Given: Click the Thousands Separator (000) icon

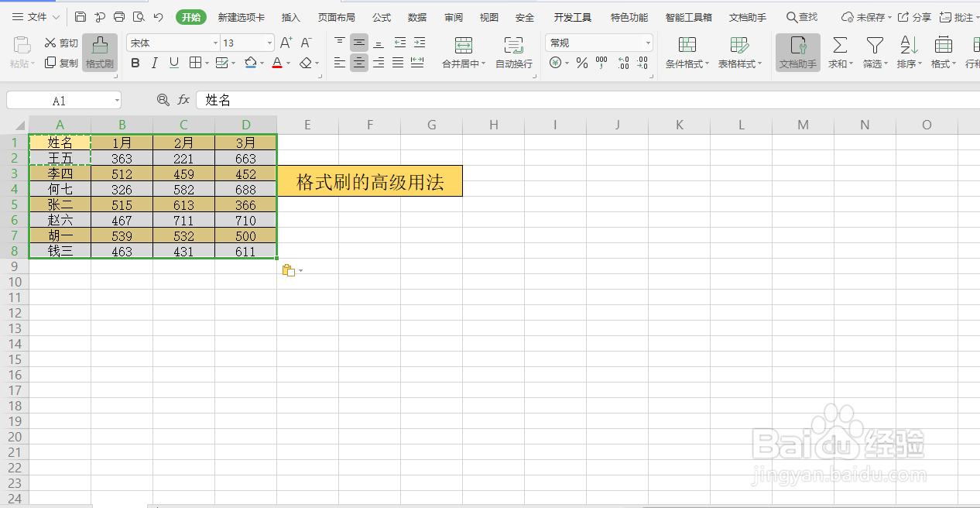Looking at the screenshot, I should tap(601, 63).
